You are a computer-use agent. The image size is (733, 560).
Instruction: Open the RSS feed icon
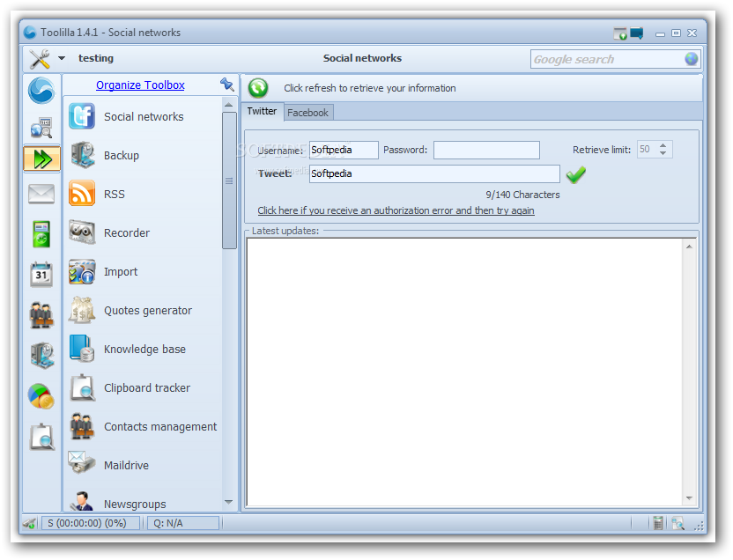[82, 194]
